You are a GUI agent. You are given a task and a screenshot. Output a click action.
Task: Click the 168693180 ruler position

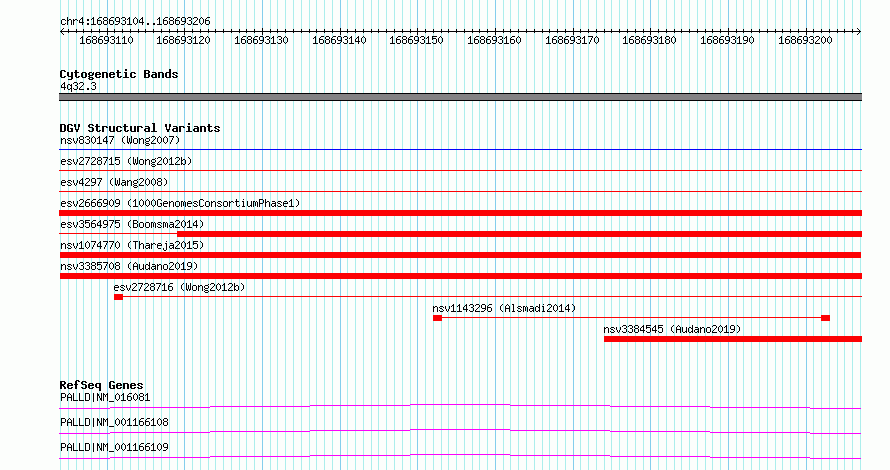coord(649,40)
